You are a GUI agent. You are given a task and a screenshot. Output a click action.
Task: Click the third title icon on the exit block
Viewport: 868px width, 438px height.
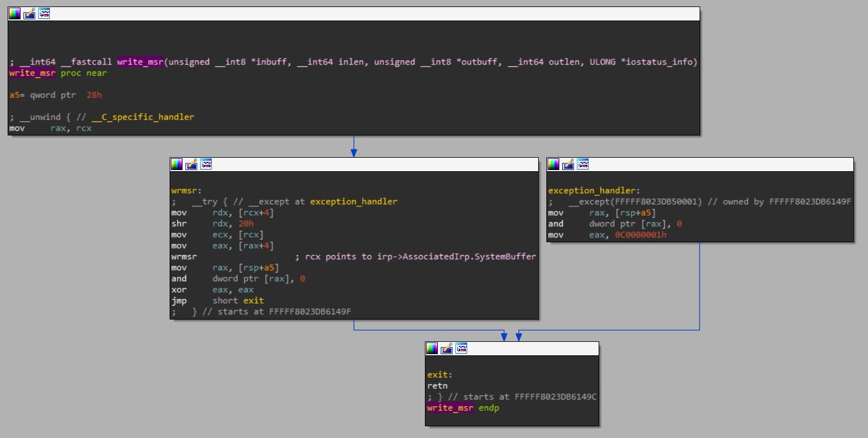click(461, 348)
